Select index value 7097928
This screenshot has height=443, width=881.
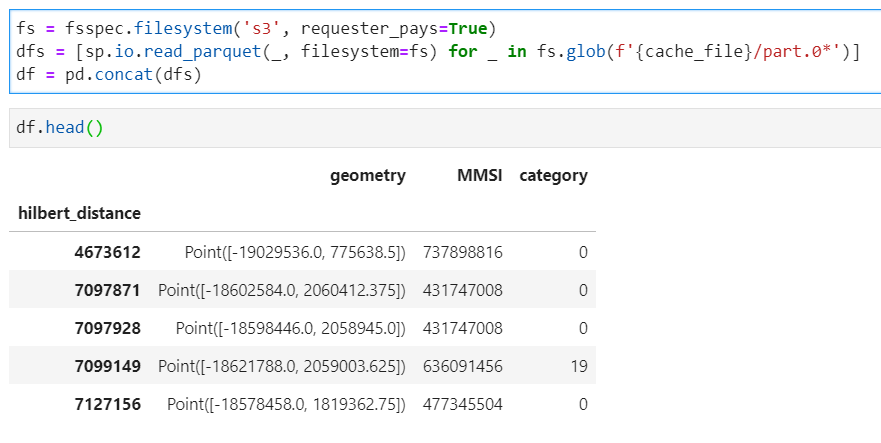[107, 328]
